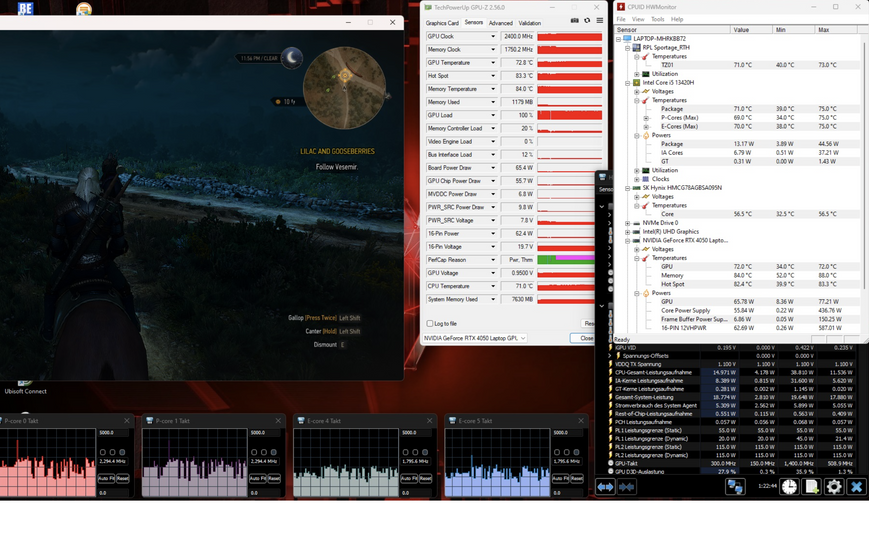The image size is (869, 534).
Task: Click maximum value field in E-core 4 graph
Action: 416,433
